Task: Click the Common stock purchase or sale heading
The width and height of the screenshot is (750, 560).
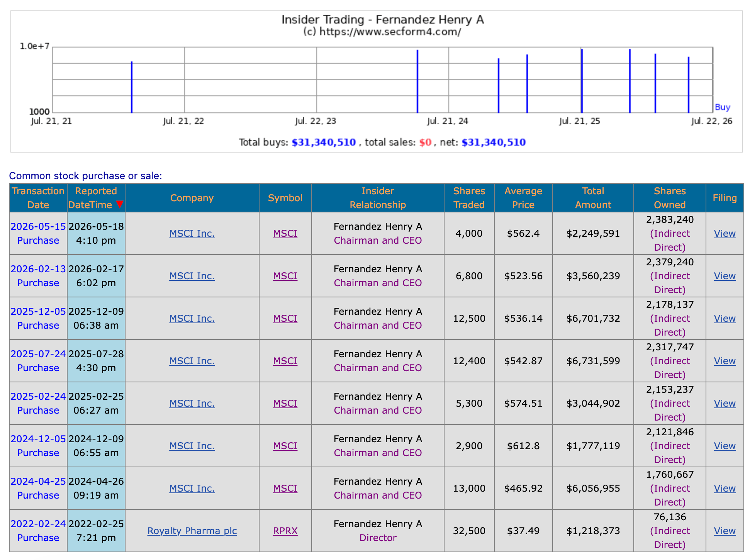Action: [86, 176]
